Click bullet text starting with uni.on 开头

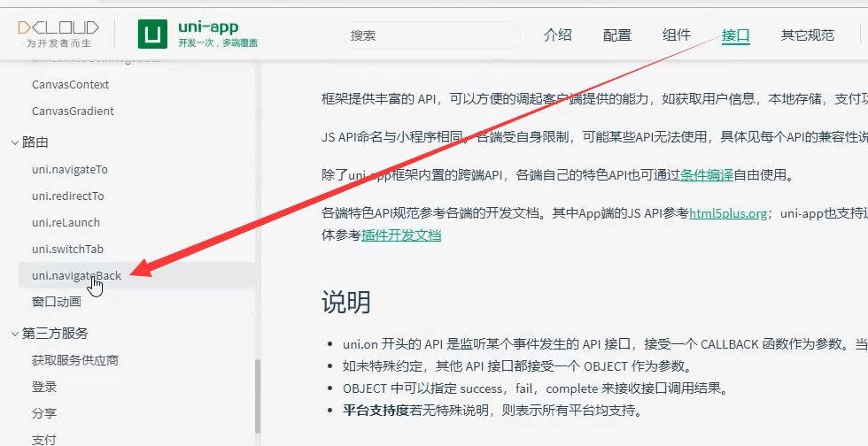pyautogui.click(x=605, y=344)
